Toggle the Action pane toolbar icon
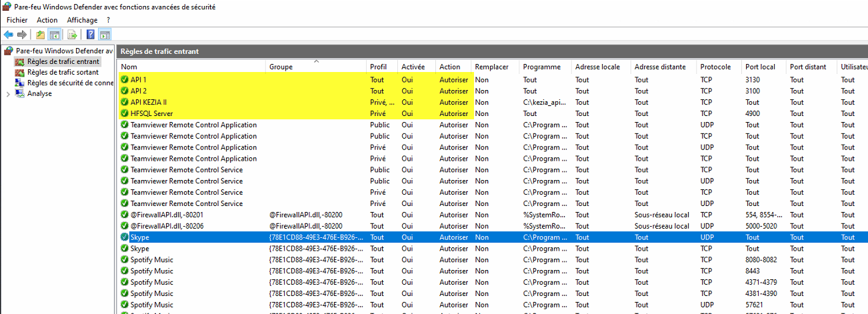 coord(105,35)
